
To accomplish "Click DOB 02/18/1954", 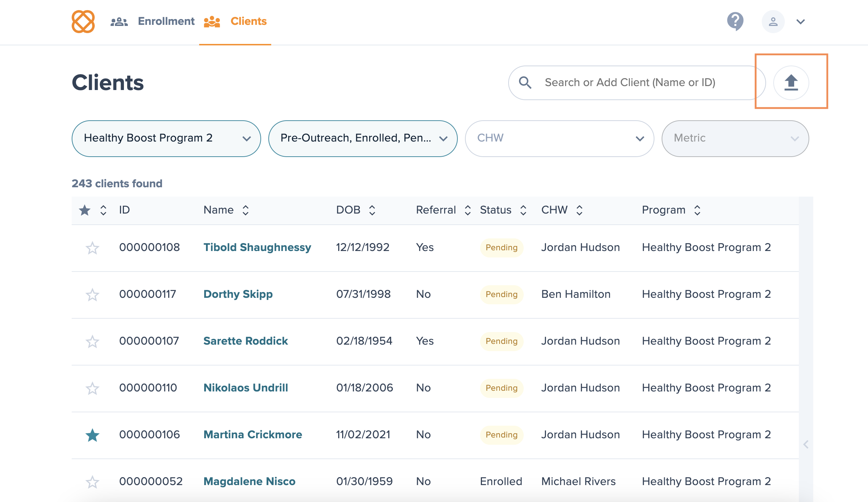I will coord(364,341).
